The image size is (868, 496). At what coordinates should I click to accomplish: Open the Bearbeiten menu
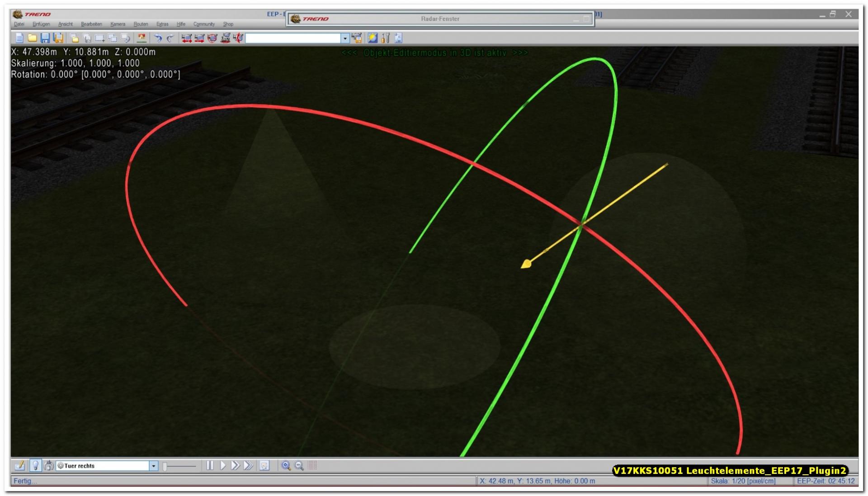(91, 24)
